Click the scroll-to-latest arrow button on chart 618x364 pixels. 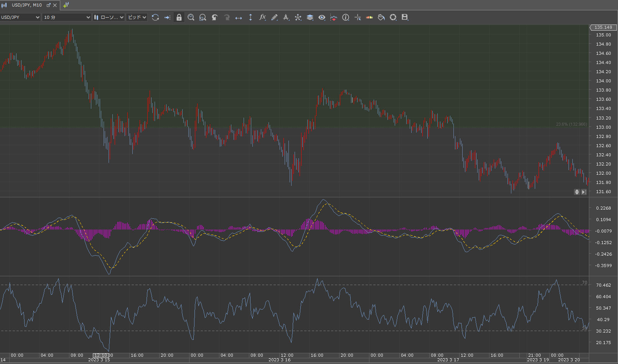click(584, 192)
